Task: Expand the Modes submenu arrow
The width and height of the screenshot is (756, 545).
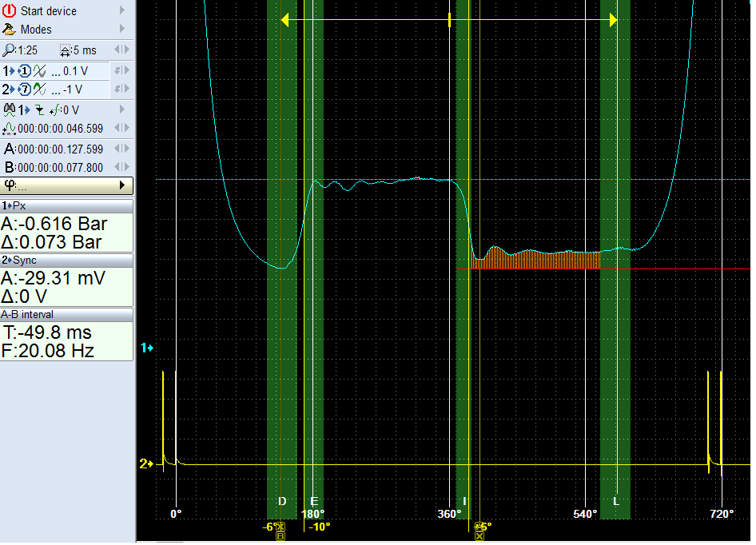Action: click(x=122, y=29)
